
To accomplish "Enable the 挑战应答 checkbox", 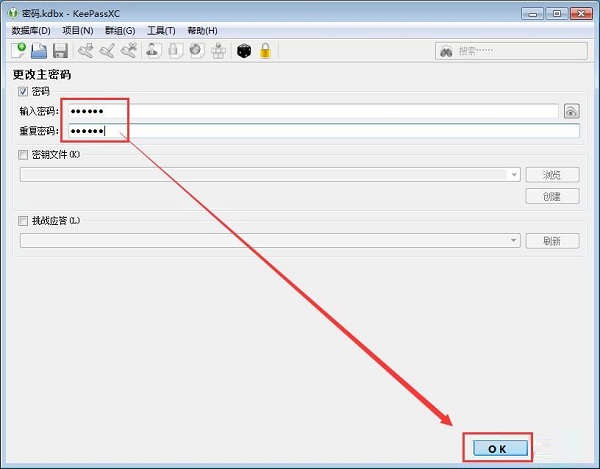I will (x=23, y=220).
